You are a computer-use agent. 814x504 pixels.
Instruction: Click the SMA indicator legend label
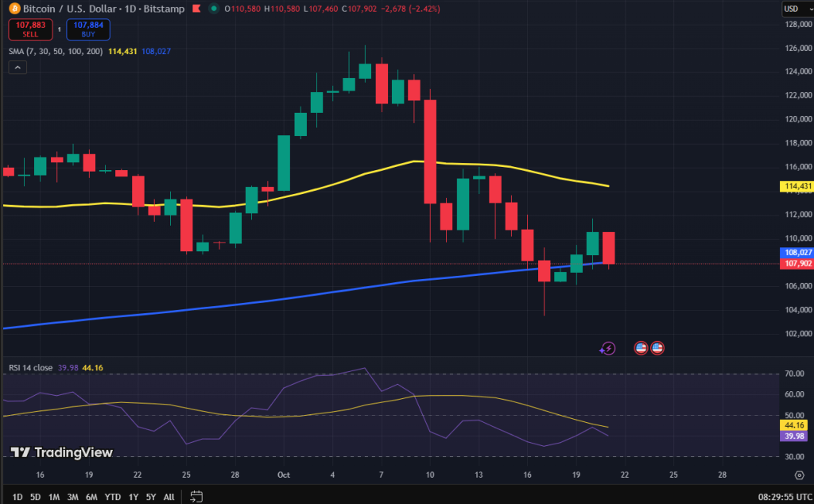[x=56, y=52]
